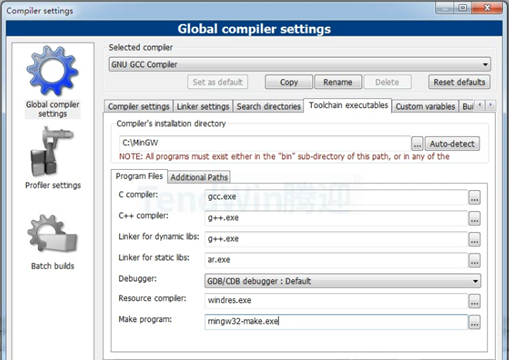Click the ar.exe static linker field
509x360 pixels.
point(336,260)
